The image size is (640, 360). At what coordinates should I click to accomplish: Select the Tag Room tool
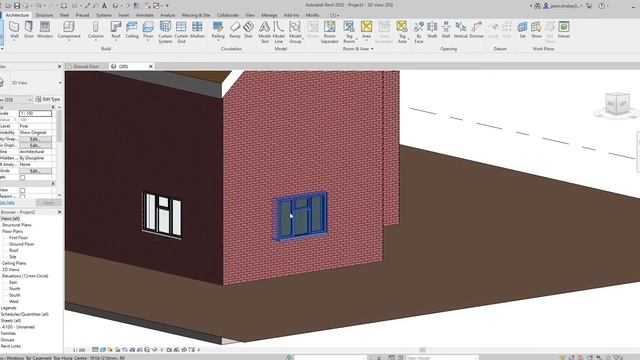(x=349, y=32)
